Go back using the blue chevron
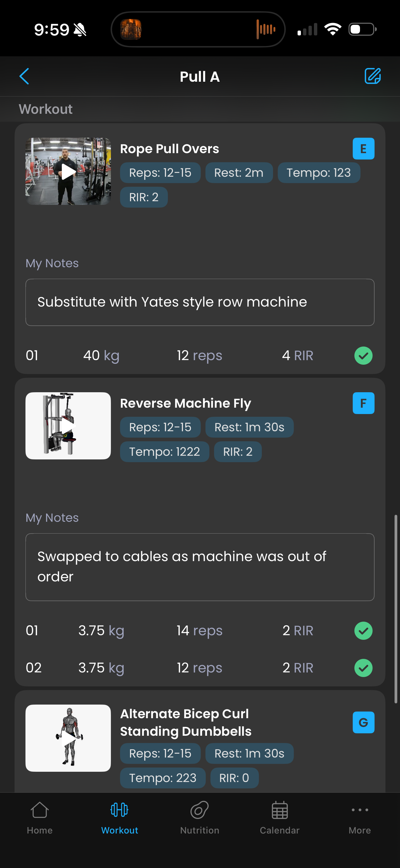The height and width of the screenshot is (868, 400). point(24,76)
